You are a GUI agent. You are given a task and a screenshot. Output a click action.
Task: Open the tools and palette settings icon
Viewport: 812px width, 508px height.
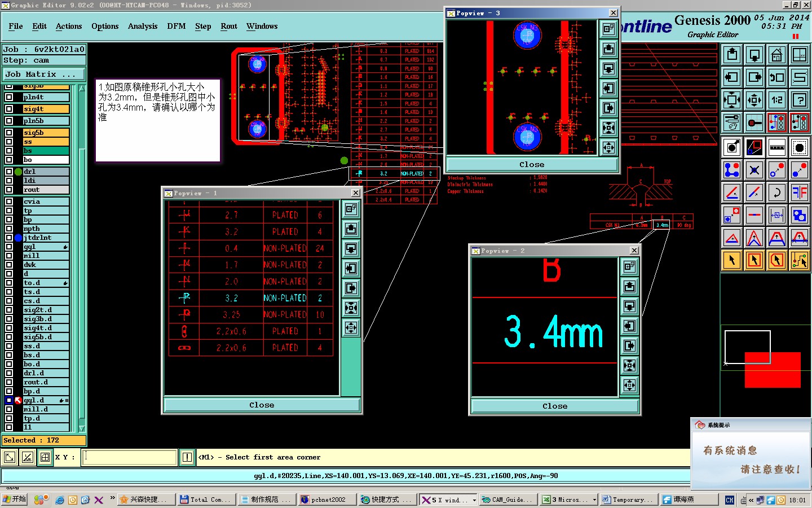[x=732, y=122]
